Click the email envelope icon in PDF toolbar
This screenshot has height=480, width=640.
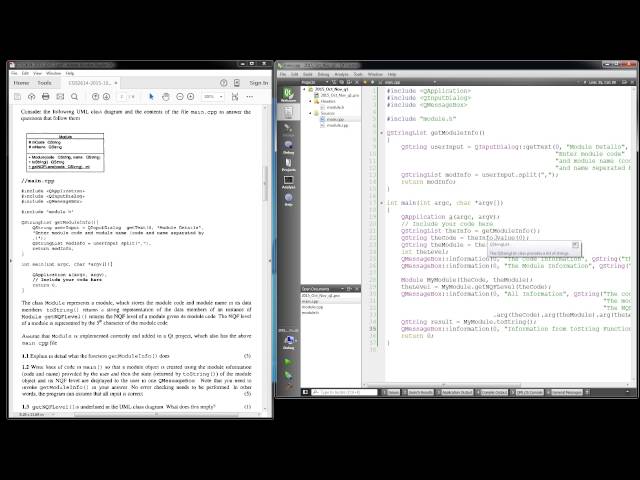60,97
